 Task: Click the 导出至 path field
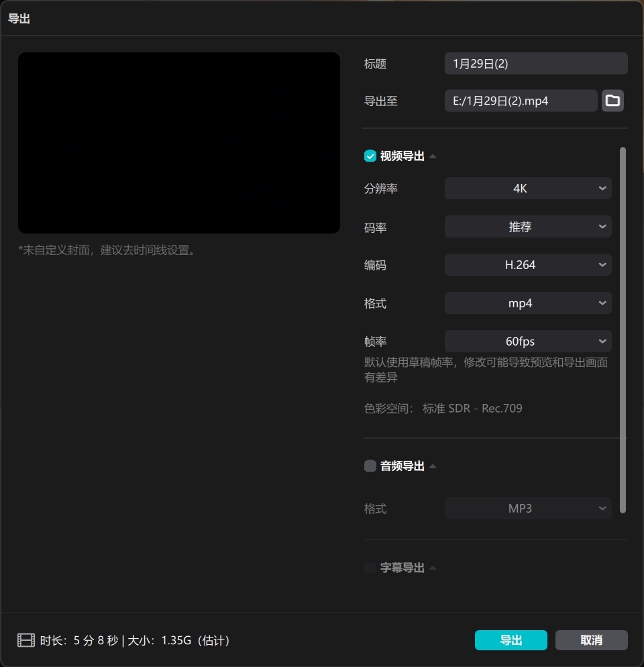pos(521,101)
